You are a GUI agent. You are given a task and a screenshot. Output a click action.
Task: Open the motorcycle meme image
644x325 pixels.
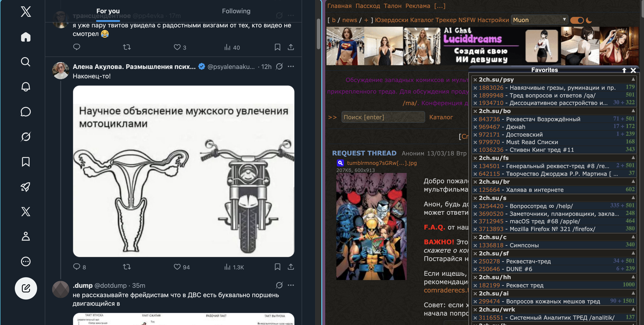click(x=184, y=171)
